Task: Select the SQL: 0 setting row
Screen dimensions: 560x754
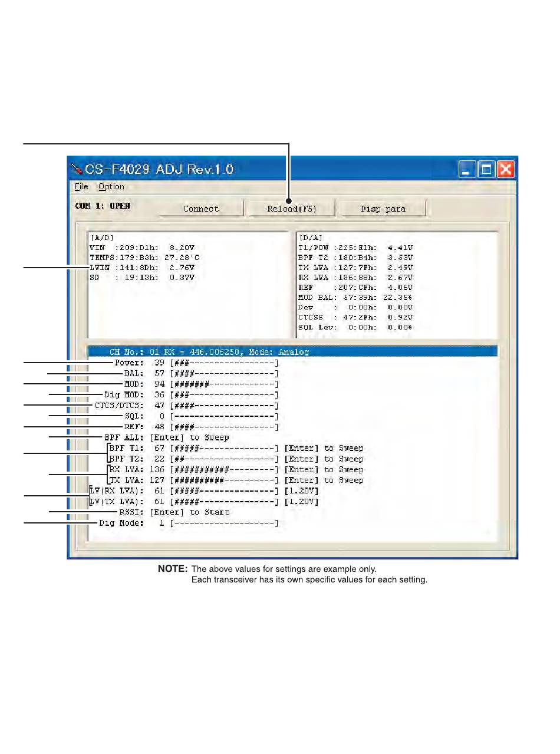Action: coord(200,416)
